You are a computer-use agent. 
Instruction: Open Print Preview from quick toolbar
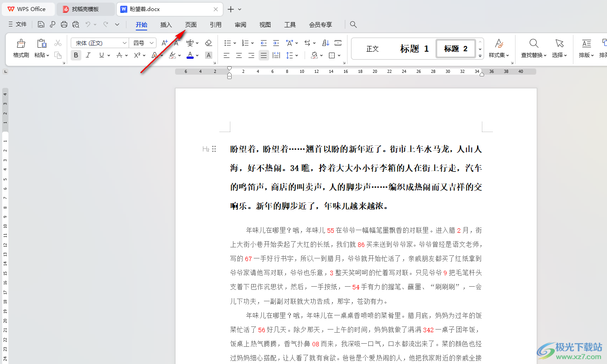76,24
